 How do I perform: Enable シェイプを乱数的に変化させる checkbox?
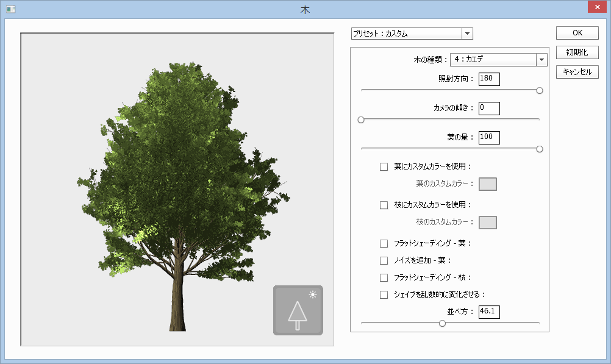click(x=384, y=295)
